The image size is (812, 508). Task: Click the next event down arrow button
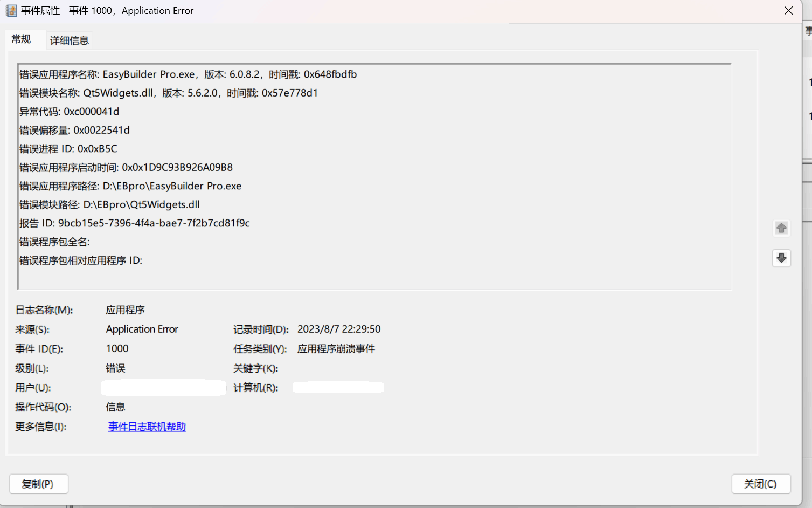[x=781, y=258]
